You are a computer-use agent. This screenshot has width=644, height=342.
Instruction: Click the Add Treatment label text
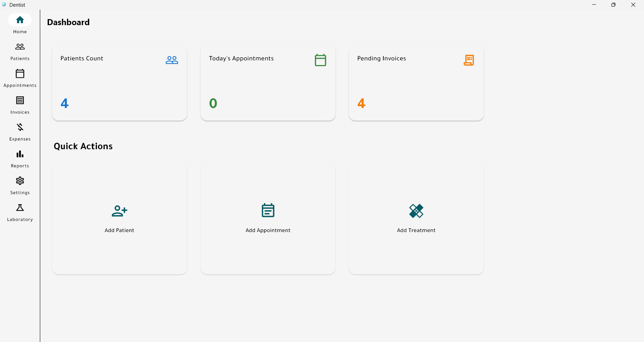[x=416, y=230]
